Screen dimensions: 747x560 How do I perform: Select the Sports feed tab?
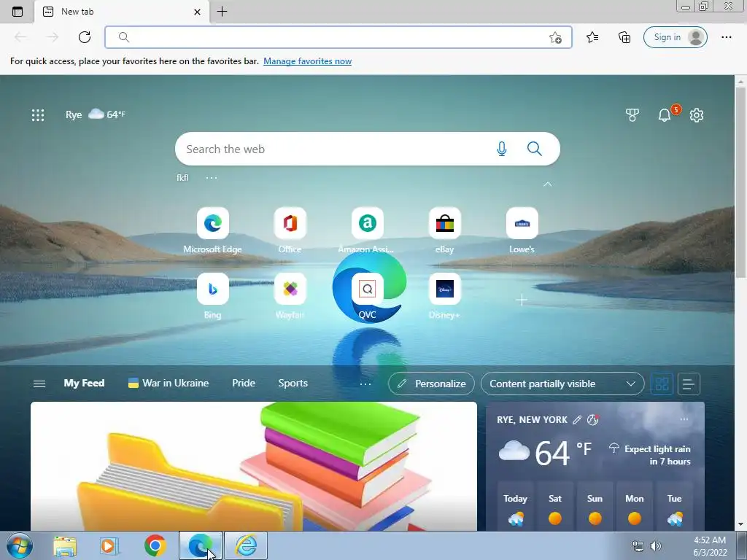tap(293, 383)
